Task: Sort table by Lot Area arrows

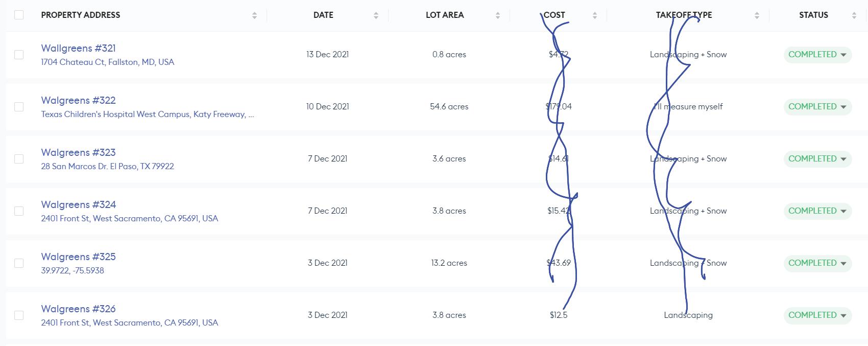Action: 497,15
